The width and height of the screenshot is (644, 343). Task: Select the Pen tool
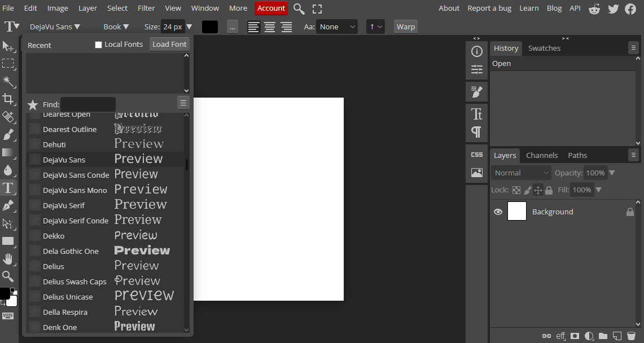pyautogui.click(x=8, y=205)
